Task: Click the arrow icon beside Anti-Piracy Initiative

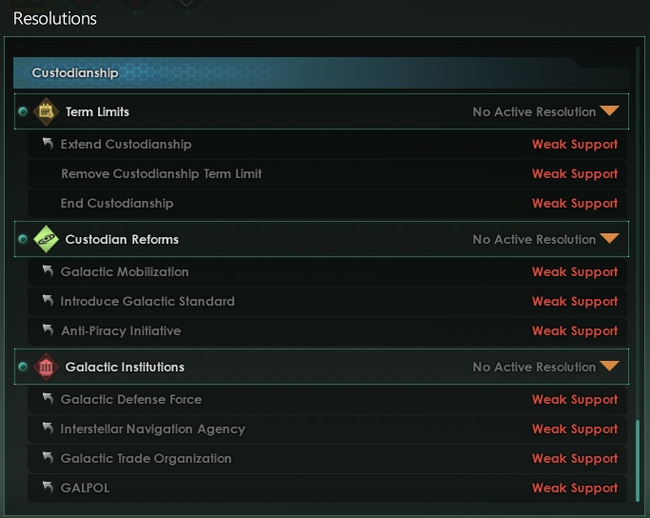Action: 47,331
